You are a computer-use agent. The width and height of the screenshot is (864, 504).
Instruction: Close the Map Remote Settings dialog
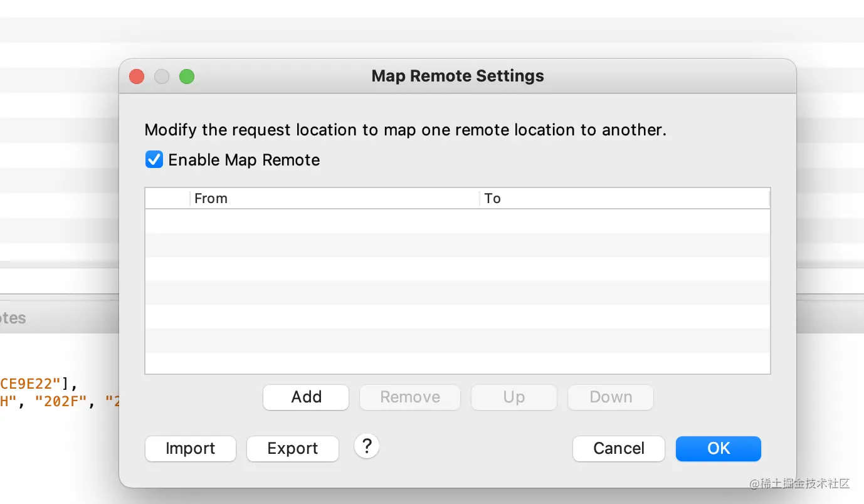click(x=137, y=76)
